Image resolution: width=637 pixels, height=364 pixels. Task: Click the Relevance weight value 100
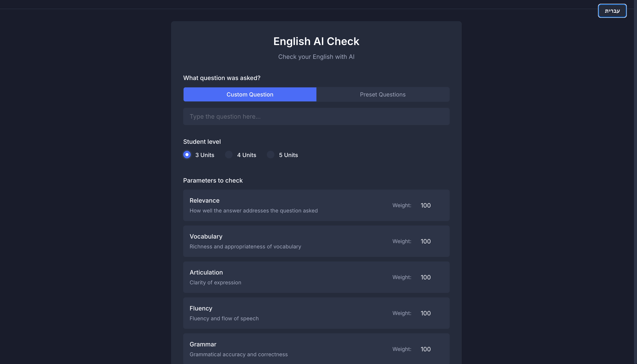tap(425, 205)
